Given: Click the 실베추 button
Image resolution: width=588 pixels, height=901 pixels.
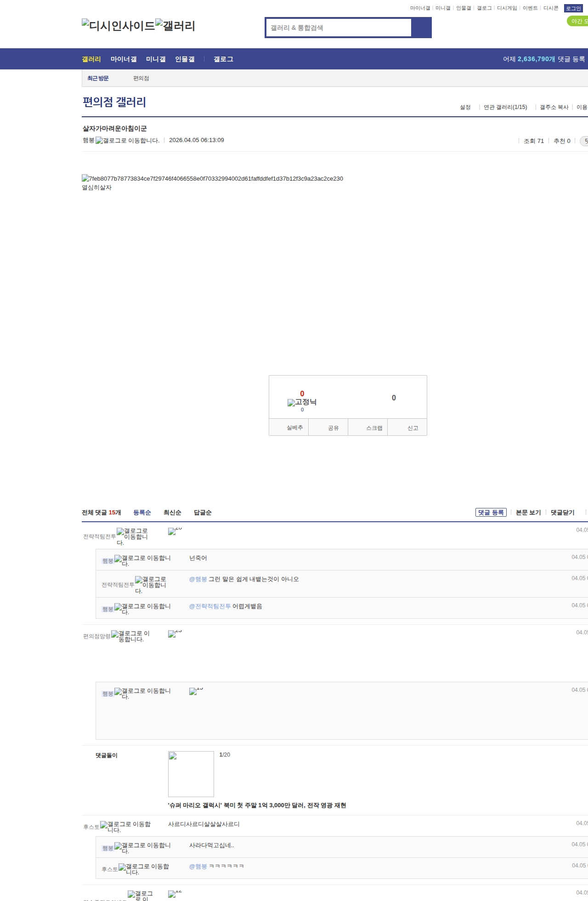Looking at the screenshot, I should click(289, 428).
